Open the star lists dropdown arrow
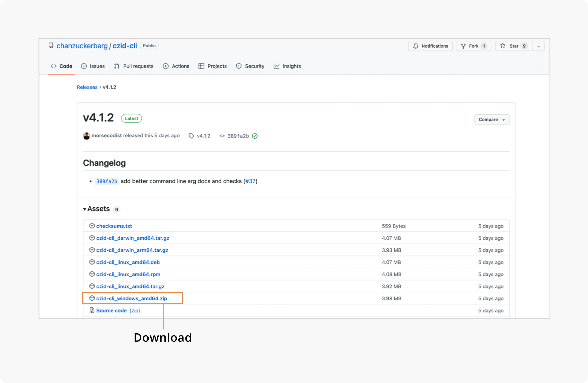 click(539, 46)
